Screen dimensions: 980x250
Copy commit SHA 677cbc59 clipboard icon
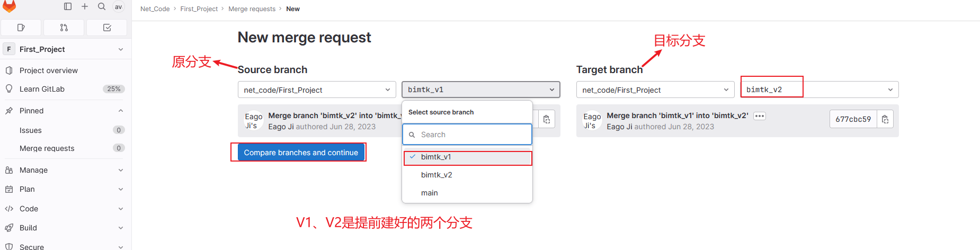885,119
